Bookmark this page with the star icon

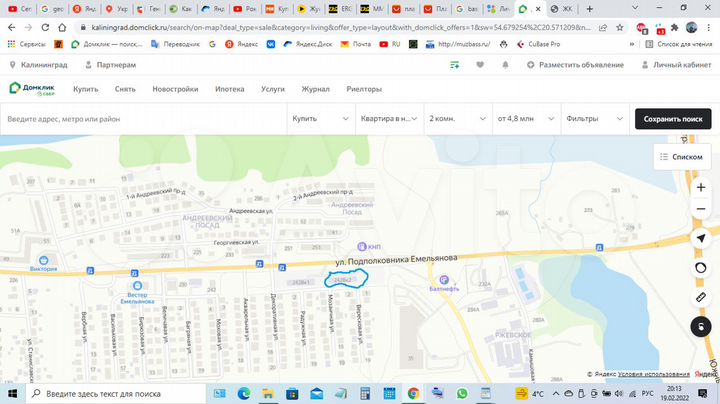(619, 28)
